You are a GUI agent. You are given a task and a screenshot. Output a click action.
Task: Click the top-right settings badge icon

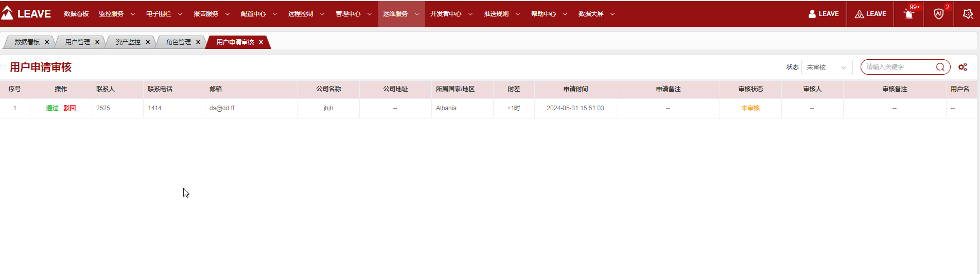coord(968,14)
